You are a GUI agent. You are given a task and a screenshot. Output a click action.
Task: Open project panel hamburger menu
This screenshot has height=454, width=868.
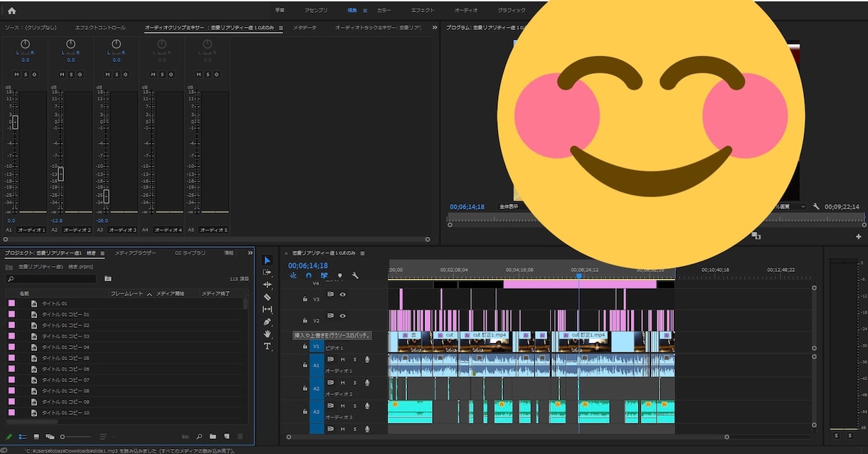click(x=102, y=253)
